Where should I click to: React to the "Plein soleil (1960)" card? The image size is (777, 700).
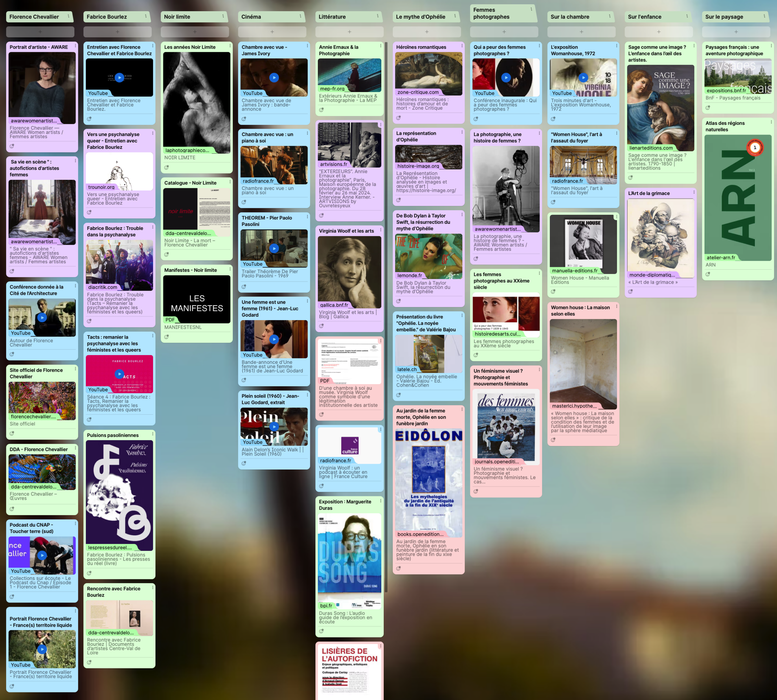tap(244, 463)
